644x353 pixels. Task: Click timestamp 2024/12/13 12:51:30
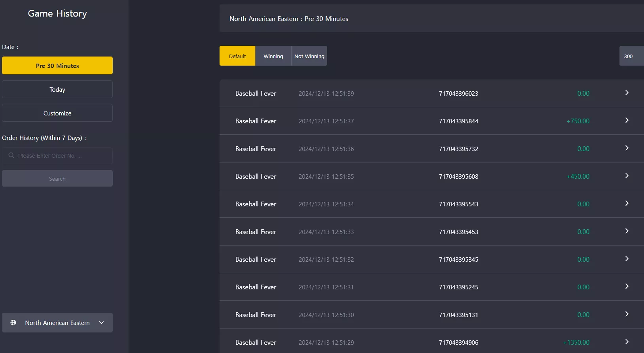[x=326, y=315]
